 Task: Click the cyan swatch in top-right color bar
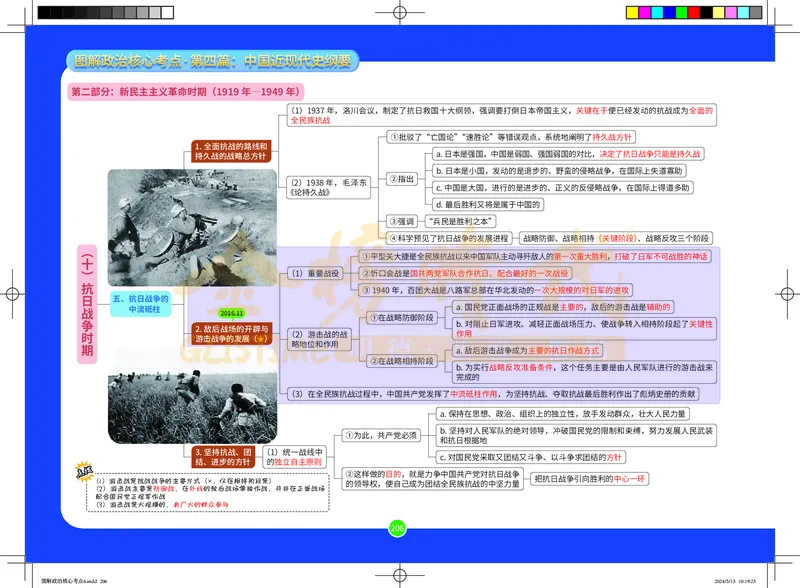coord(657,12)
